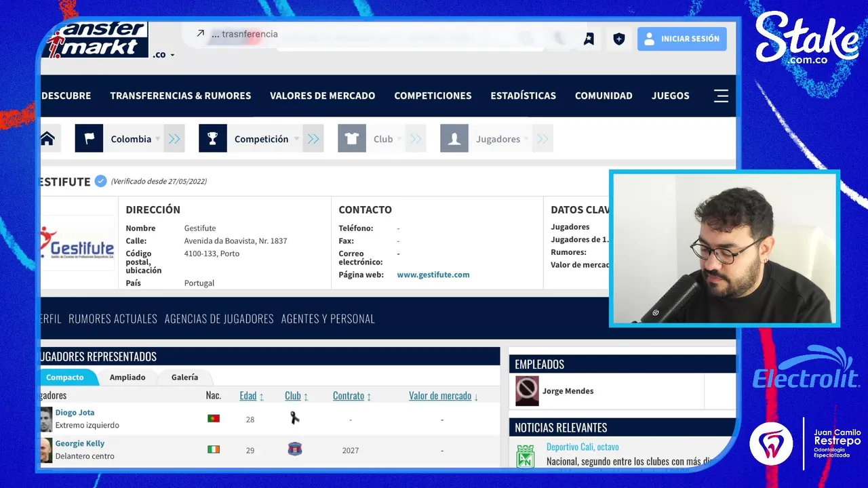Image resolution: width=868 pixels, height=488 pixels.
Task: Open Transferencias & Rumores menu
Action: [180, 96]
